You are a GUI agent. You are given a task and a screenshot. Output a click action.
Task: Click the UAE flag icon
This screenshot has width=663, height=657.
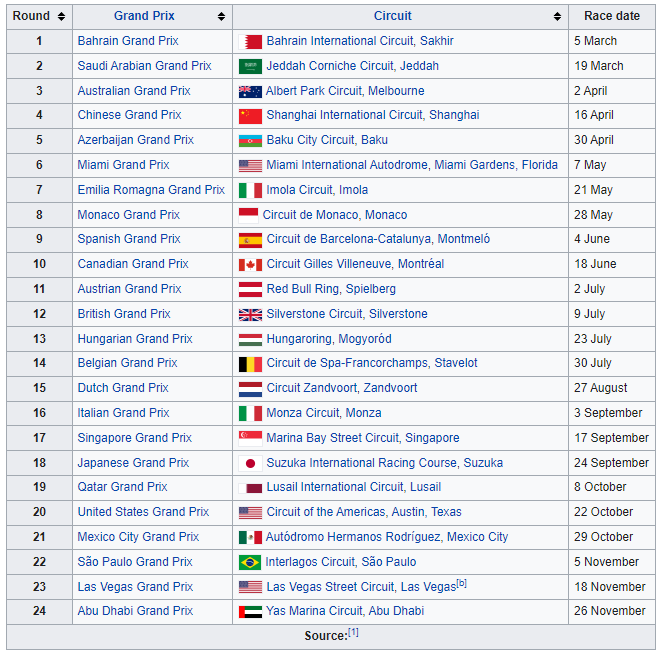pos(250,612)
